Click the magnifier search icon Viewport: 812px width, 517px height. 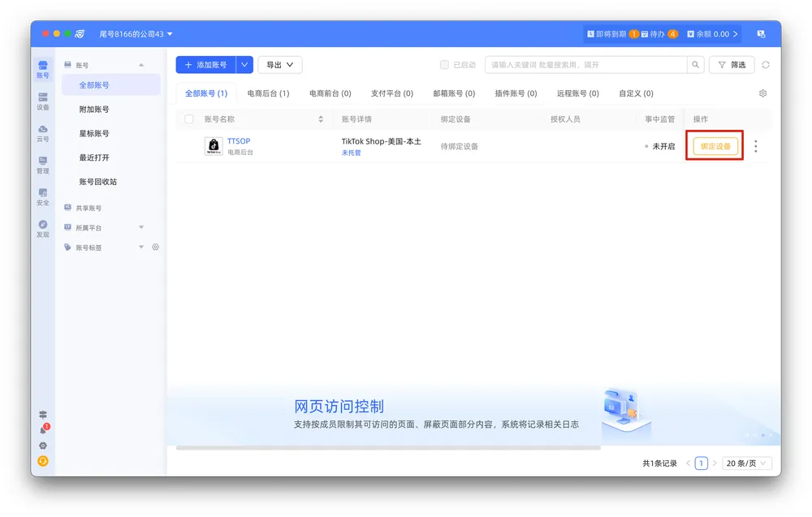pyautogui.click(x=695, y=65)
